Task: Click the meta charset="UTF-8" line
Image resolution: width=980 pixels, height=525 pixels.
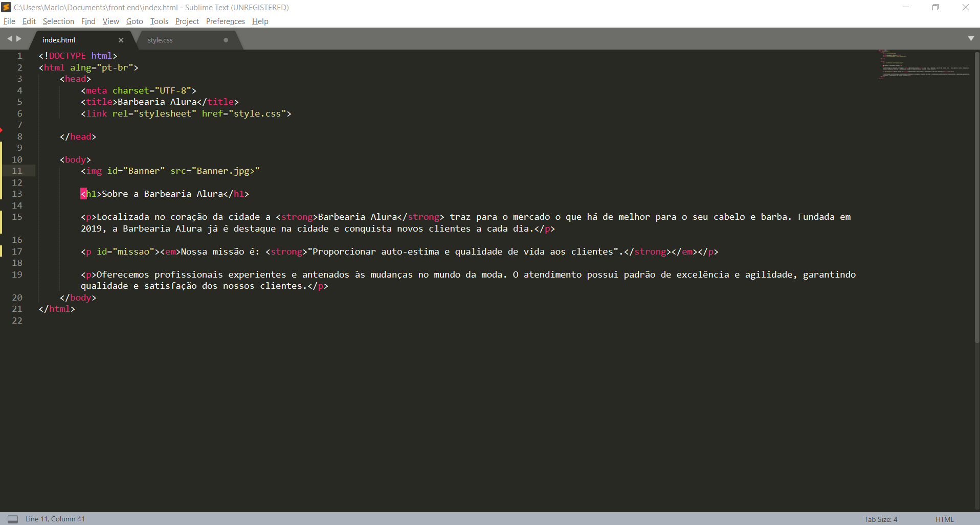Action: pyautogui.click(x=139, y=90)
